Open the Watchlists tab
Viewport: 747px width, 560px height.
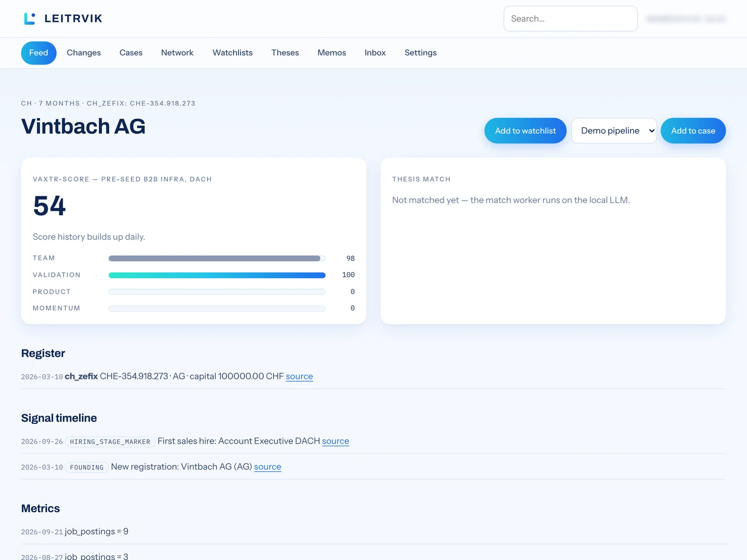tap(233, 53)
